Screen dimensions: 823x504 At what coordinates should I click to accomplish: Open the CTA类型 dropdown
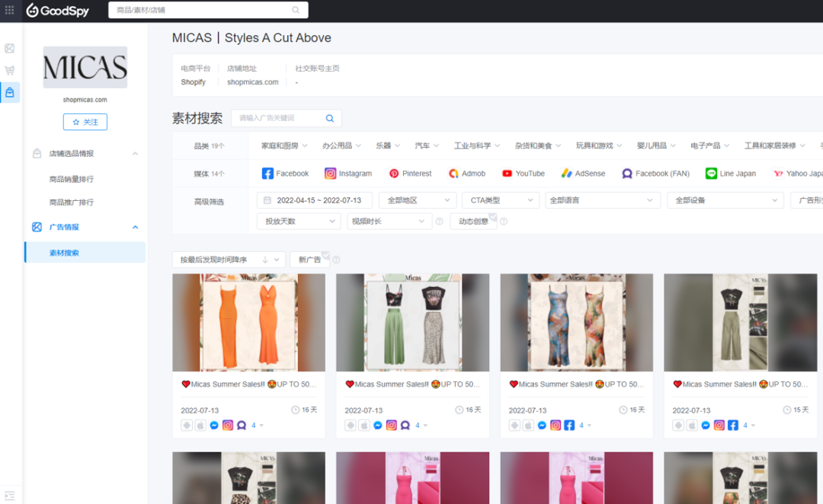click(501, 200)
